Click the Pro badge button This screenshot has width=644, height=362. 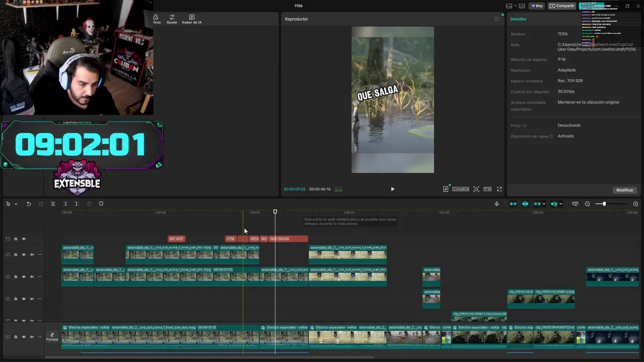(536, 6)
